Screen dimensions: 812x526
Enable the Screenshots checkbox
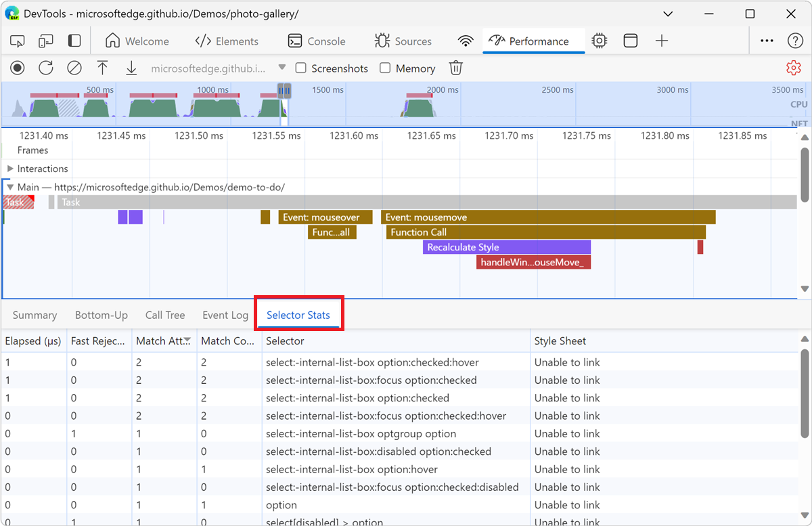301,68
